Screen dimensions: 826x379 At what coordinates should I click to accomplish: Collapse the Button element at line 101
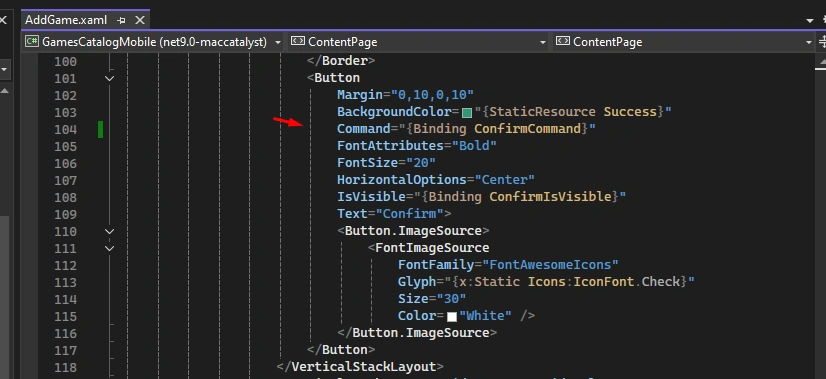110,79
